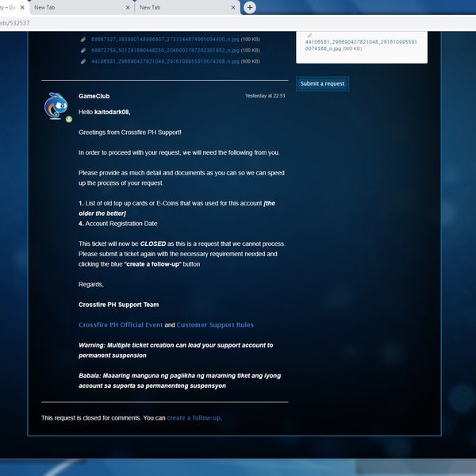Click the green agent badge on avatar
Image resolution: width=476 pixels, height=476 pixels.
[69, 119]
